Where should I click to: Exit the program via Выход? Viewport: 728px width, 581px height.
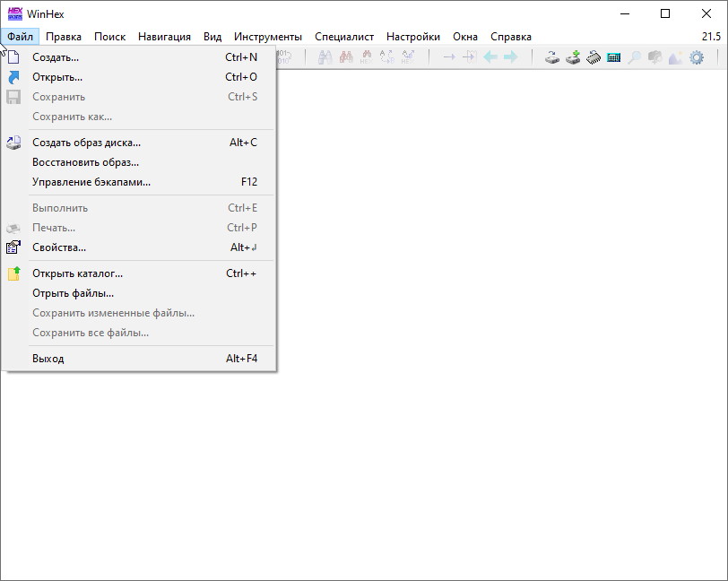pos(139,359)
